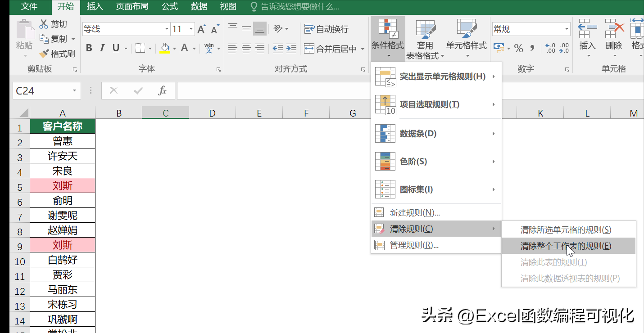Click the increase decimal icon
The height and width of the screenshot is (333, 644).
click(x=550, y=48)
